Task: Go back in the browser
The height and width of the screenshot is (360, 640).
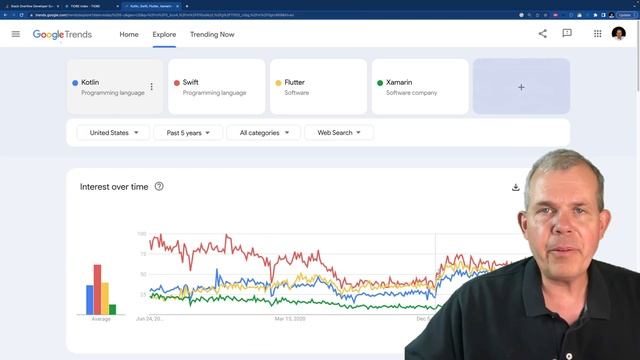Action: pos(5,15)
